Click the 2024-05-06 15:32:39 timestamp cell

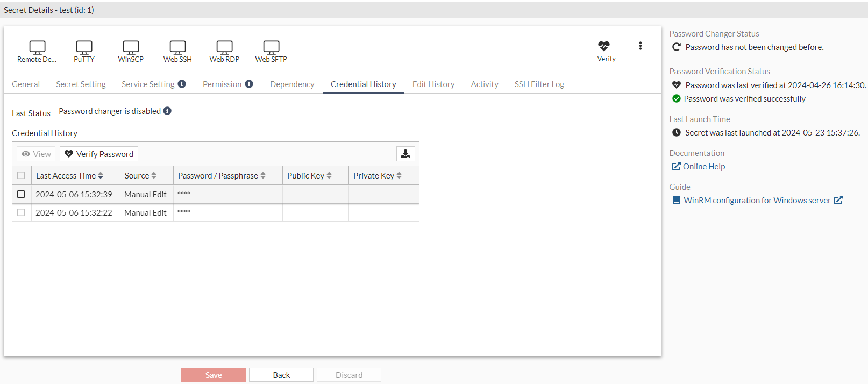click(x=75, y=194)
